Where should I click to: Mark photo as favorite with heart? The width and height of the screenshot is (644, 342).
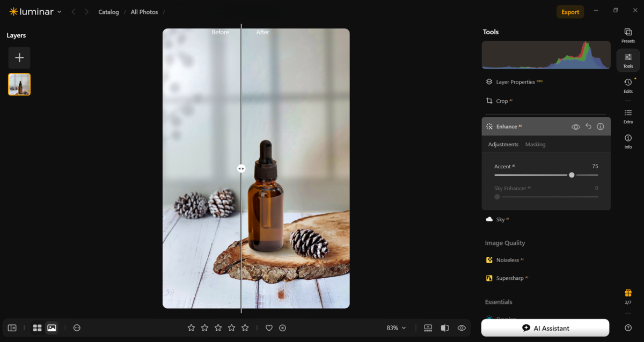269,328
